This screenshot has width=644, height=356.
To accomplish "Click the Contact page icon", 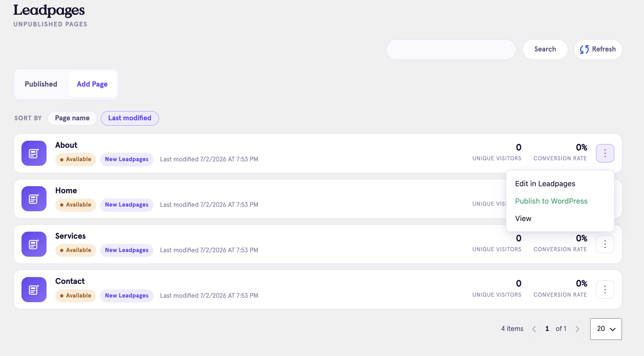I will click(34, 290).
